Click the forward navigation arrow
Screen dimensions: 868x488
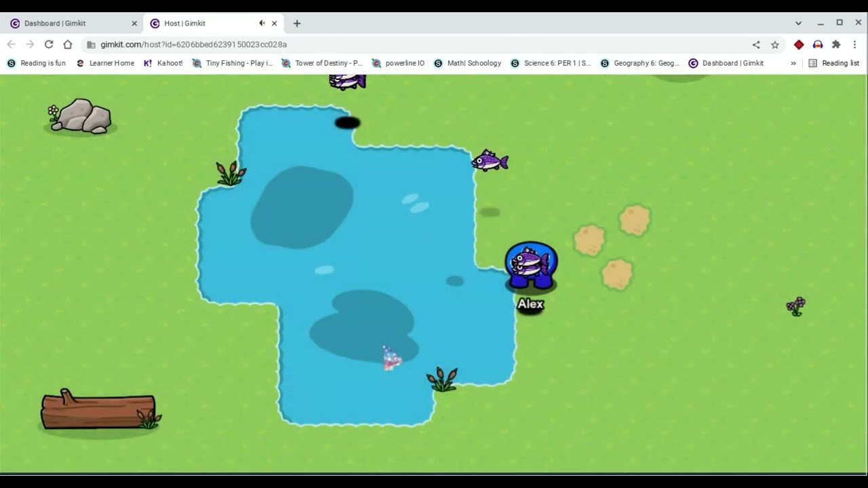coord(30,45)
